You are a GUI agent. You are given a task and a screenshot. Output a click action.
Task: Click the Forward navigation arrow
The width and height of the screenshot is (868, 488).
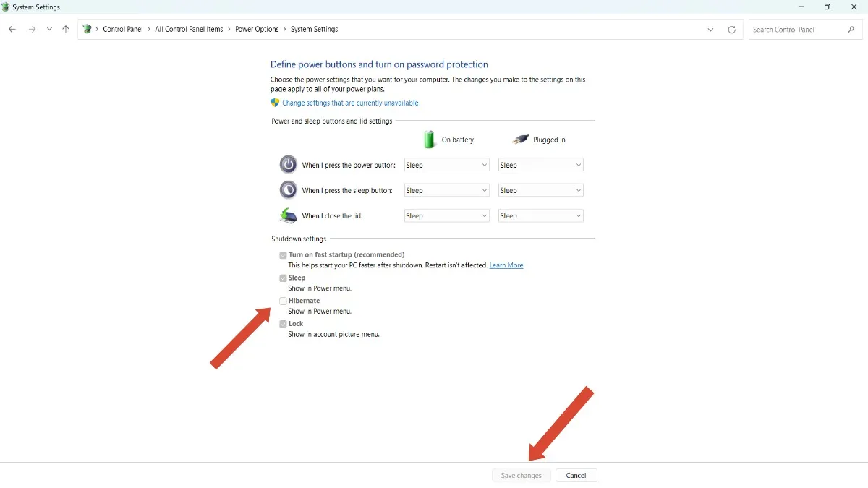coord(32,30)
